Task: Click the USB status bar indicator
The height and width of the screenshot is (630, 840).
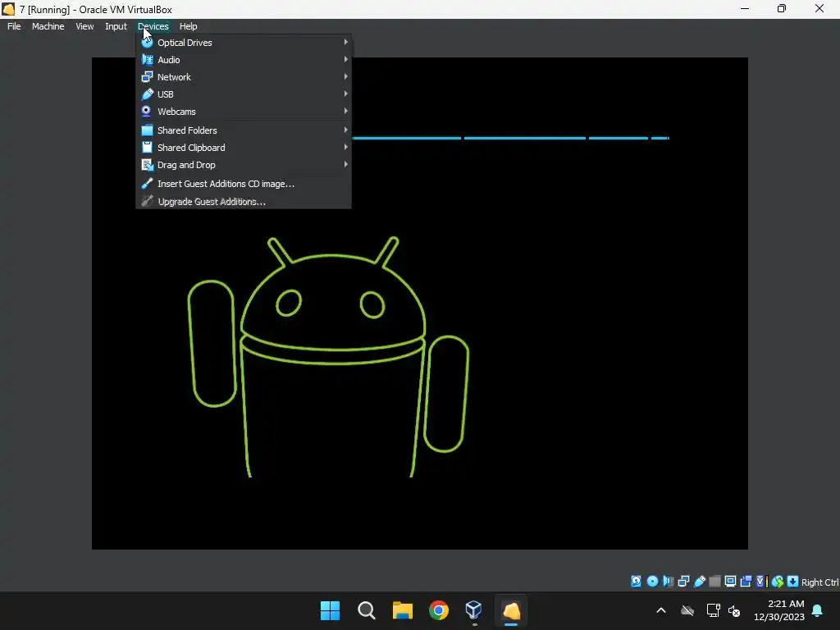Action: 699,582
